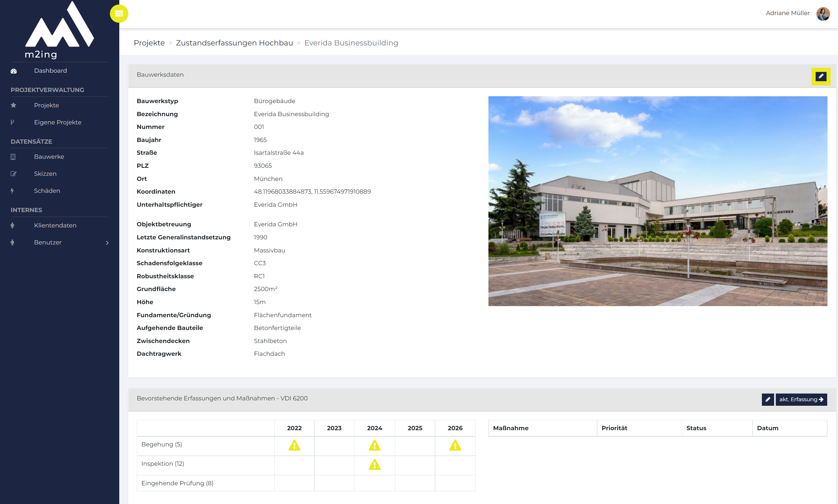Screen dimensions: 838x504
Task: Click the Betonfertigteile value
Action: 277,328
